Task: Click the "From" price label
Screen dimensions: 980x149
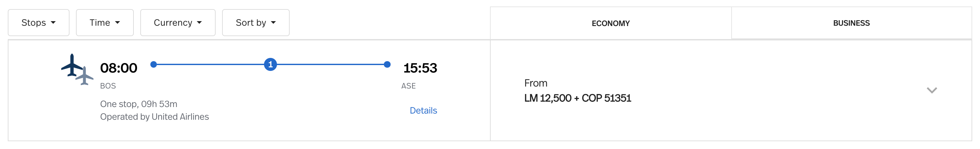Action: (x=535, y=83)
